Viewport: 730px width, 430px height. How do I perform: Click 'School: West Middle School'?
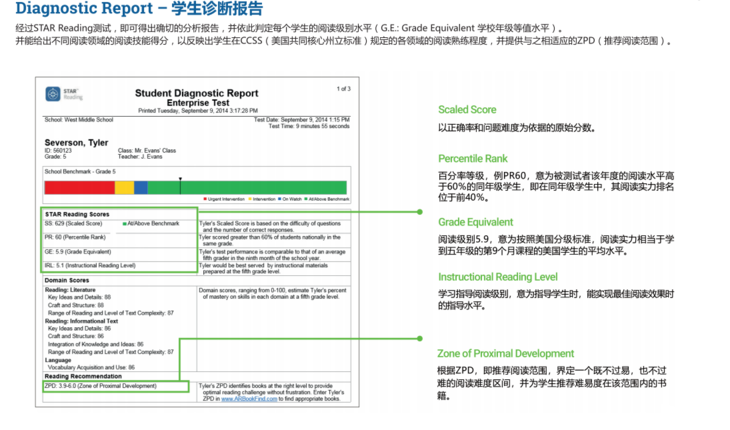[x=79, y=120]
